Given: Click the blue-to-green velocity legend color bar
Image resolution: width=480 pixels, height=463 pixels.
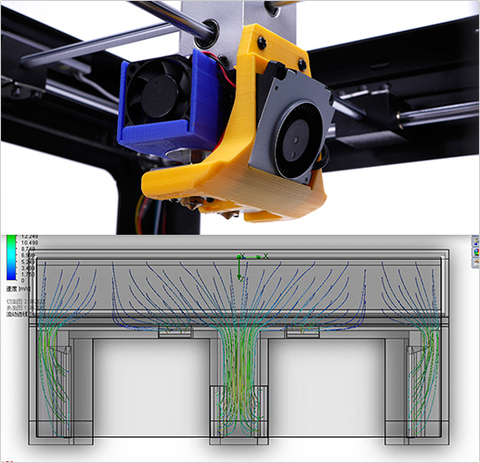Looking at the screenshot, I should click(x=11, y=258).
